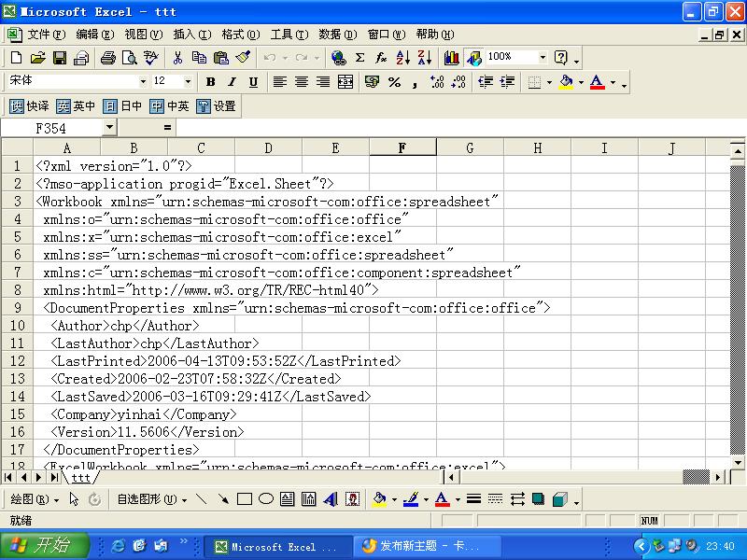Open the Data menu
The height and width of the screenshot is (560, 747).
338,35
